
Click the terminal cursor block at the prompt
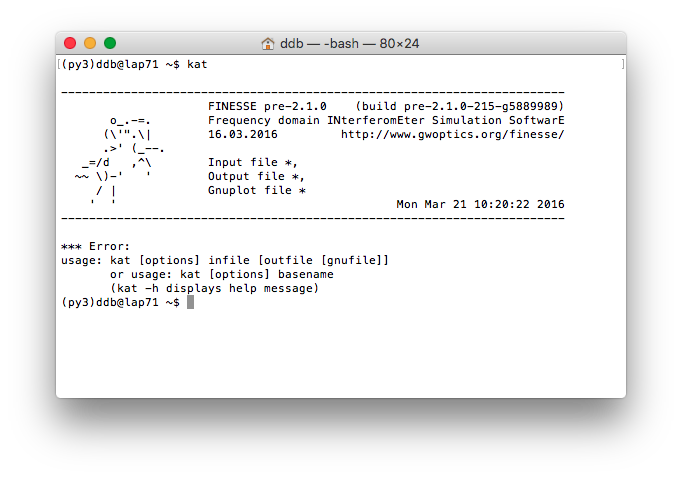[x=190, y=302]
